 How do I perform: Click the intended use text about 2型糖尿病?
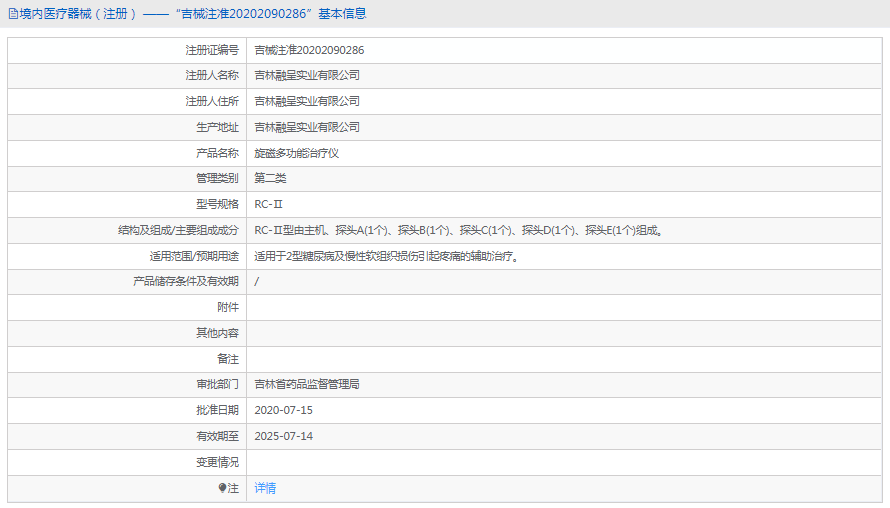[386, 256]
